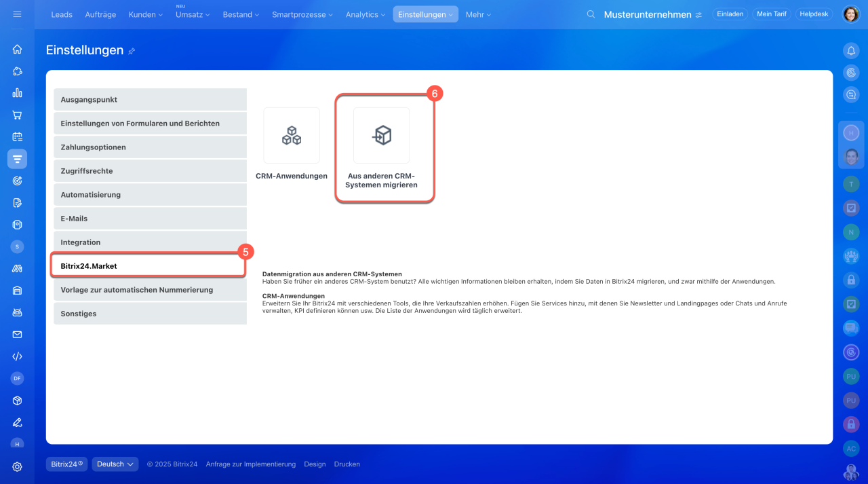Expand the Einstellungen dropdown menu
The width and height of the screenshot is (868, 484).
426,14
